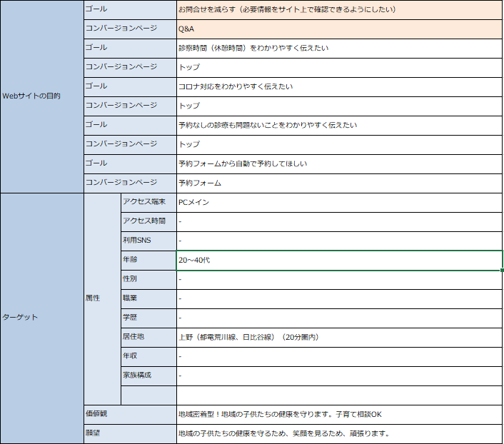The height and width of the screenshot is (444, 504).
Task: Select the PCメイン value cell
Action: pos(339,202)
